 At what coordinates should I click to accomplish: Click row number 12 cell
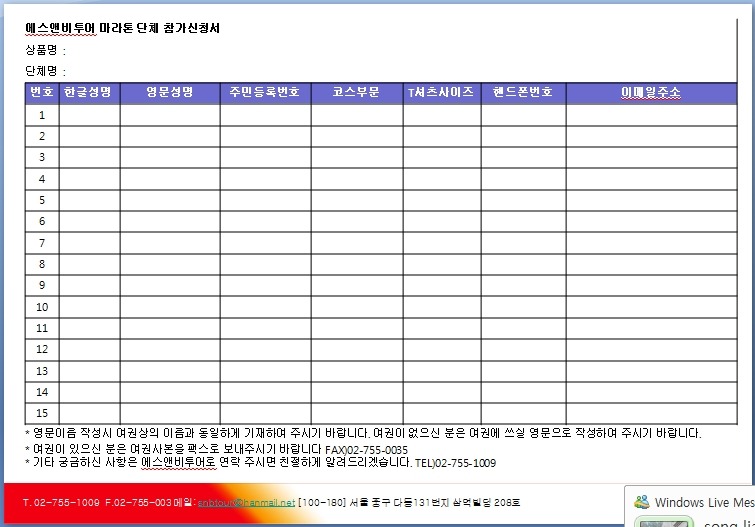42,349
